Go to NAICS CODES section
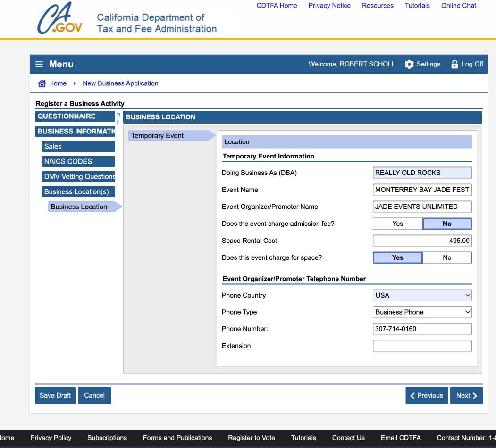Viewport: 496px width, 448px height. click(78, 162)
